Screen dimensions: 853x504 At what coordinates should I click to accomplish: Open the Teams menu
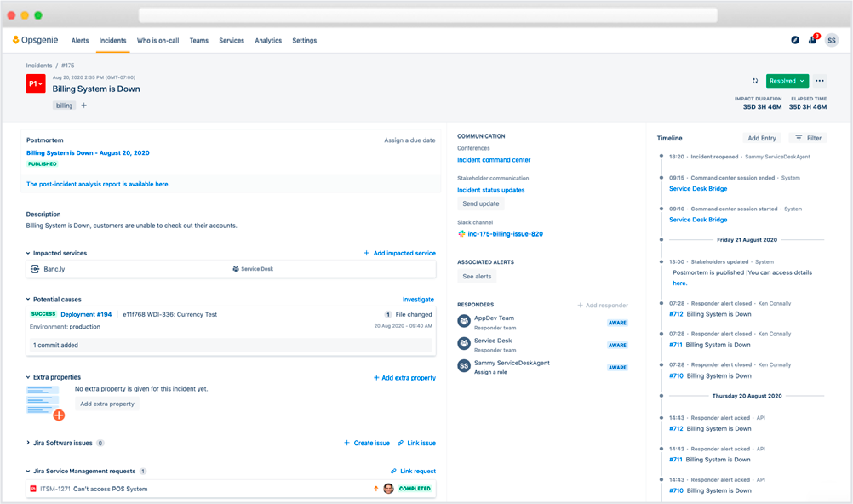click(199, 40)
